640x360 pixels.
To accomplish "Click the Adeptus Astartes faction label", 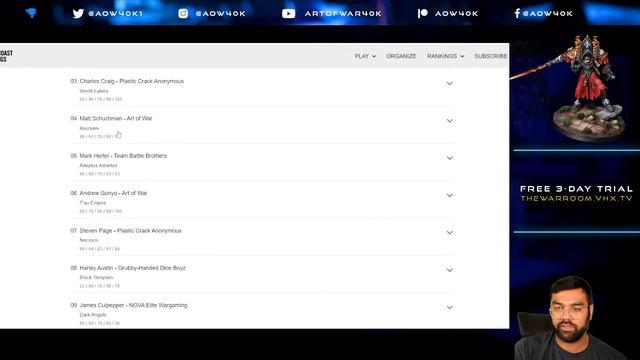I will (x=98, y=165).
